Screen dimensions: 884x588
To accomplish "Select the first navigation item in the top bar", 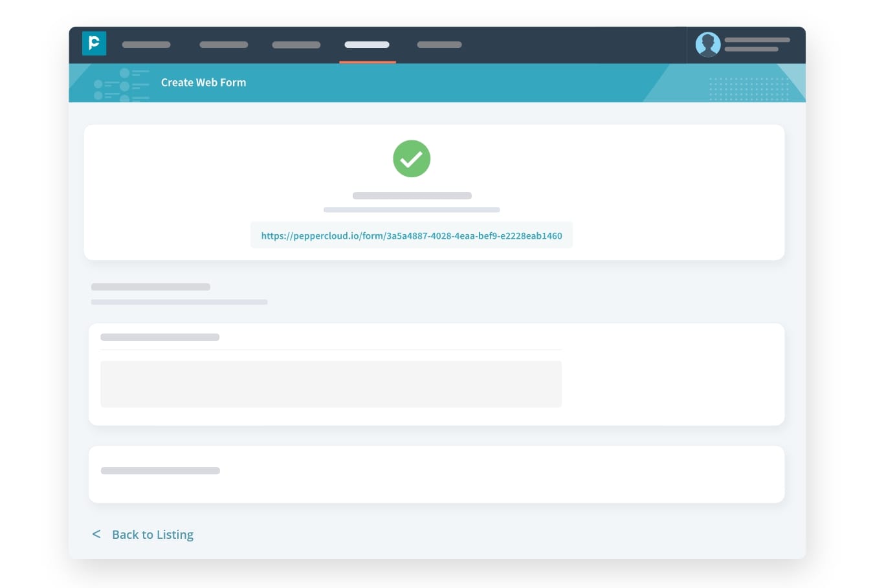I will [146, 45].
